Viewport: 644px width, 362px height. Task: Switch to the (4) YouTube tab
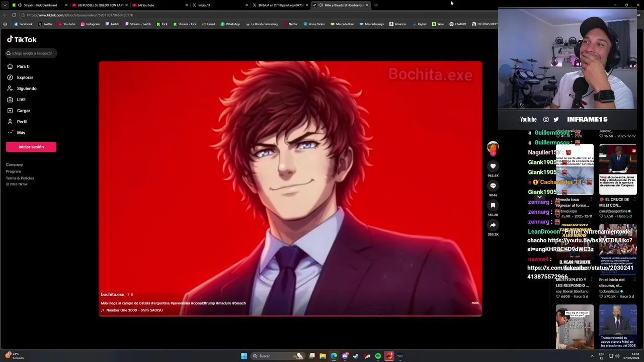tap(160, 5)
